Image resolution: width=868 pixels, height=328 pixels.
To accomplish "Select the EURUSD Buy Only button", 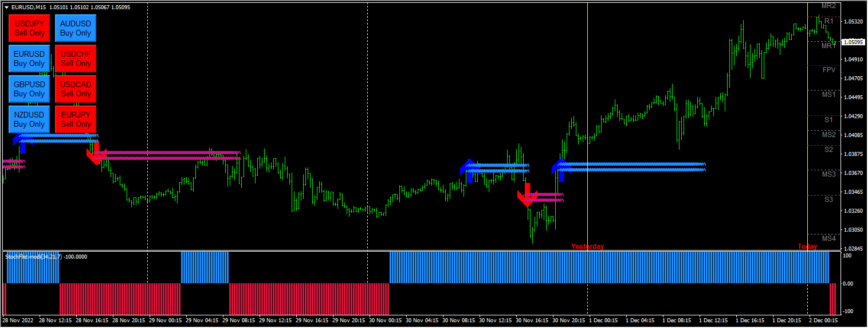I will pos(29,58).
